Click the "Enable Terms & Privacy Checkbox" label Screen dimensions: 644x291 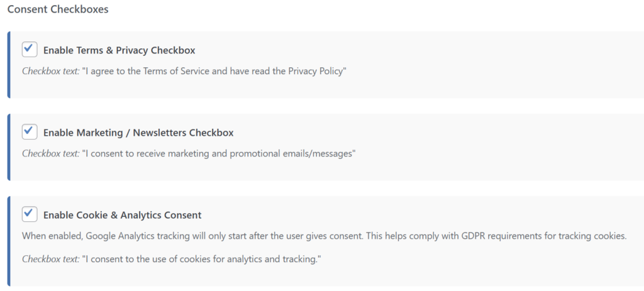[119, 50]
